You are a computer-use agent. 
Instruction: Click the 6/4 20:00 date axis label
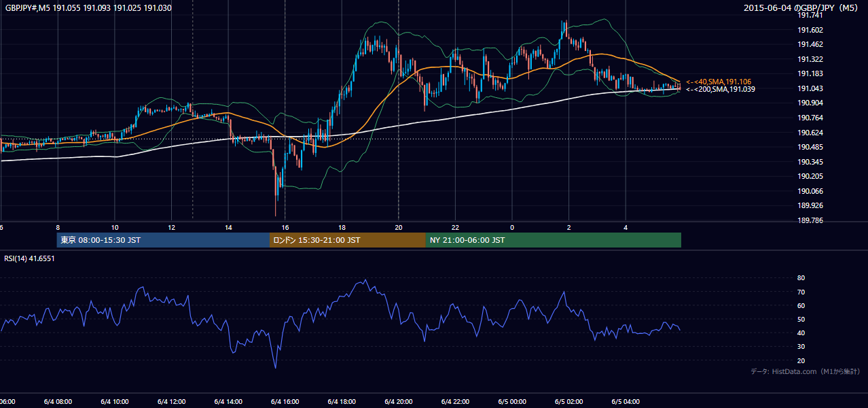[x=398, y=402]
